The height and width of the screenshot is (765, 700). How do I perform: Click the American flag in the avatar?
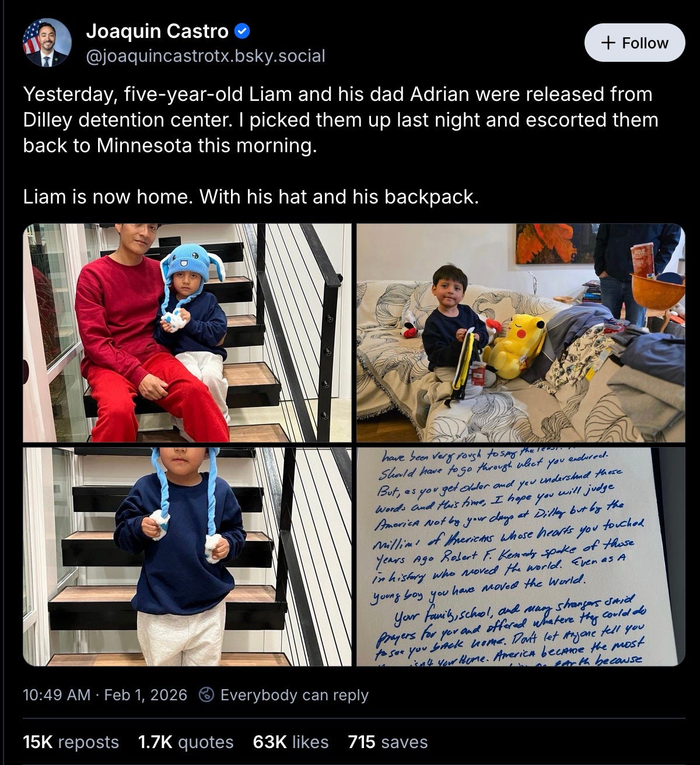click(32, 36)
